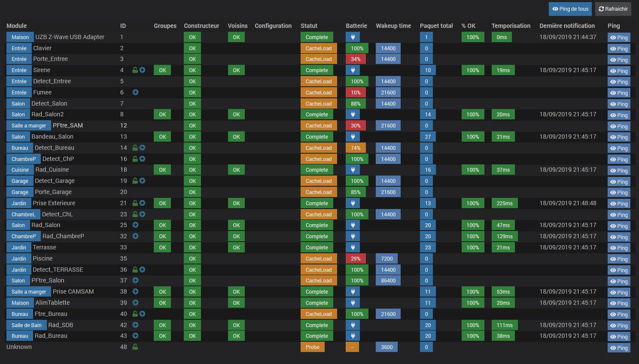Click the Wakeup time column header

coord(393,26)
